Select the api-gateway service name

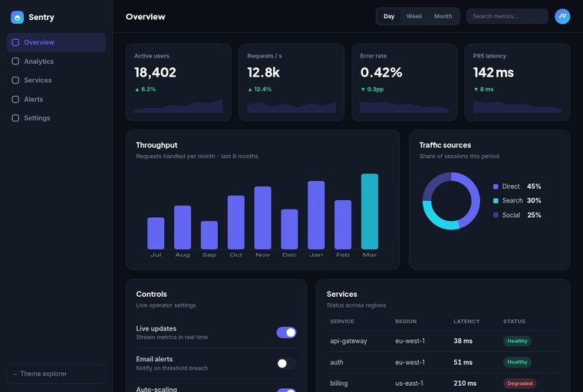coord(348,341)
